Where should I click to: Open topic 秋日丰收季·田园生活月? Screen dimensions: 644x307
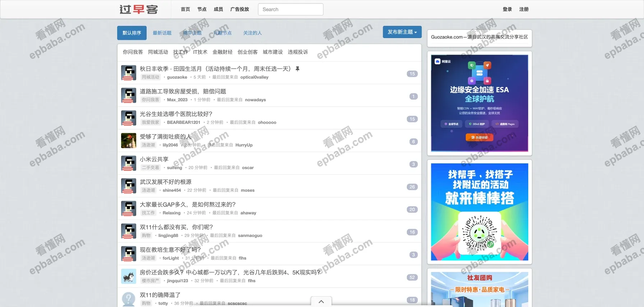[216, 69]
